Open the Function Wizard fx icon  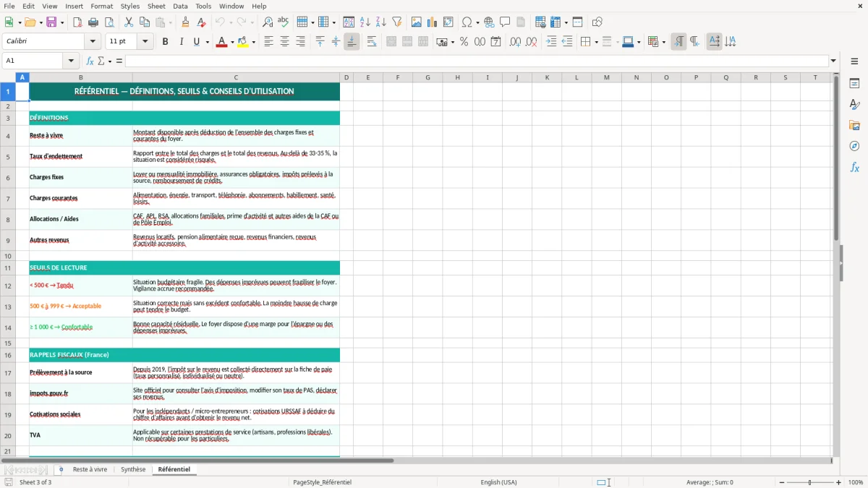(x=90, y=61)
